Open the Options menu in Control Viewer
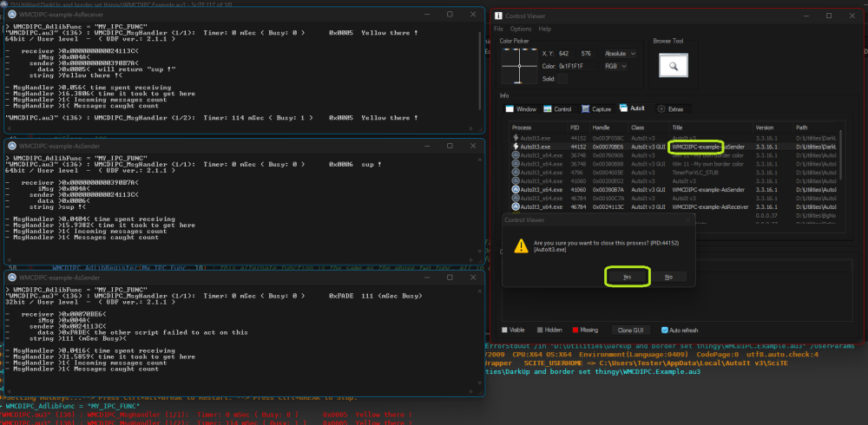The image size is (868, 425). coord(521,29)
